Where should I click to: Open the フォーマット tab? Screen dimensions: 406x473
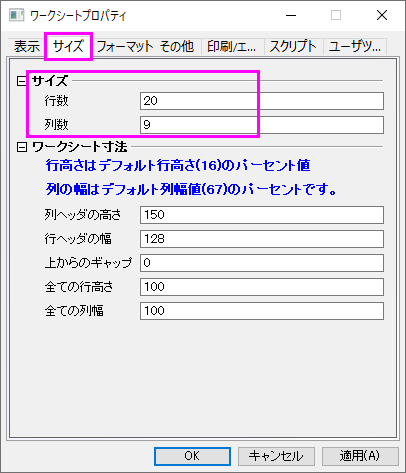(x=125, y=46)
